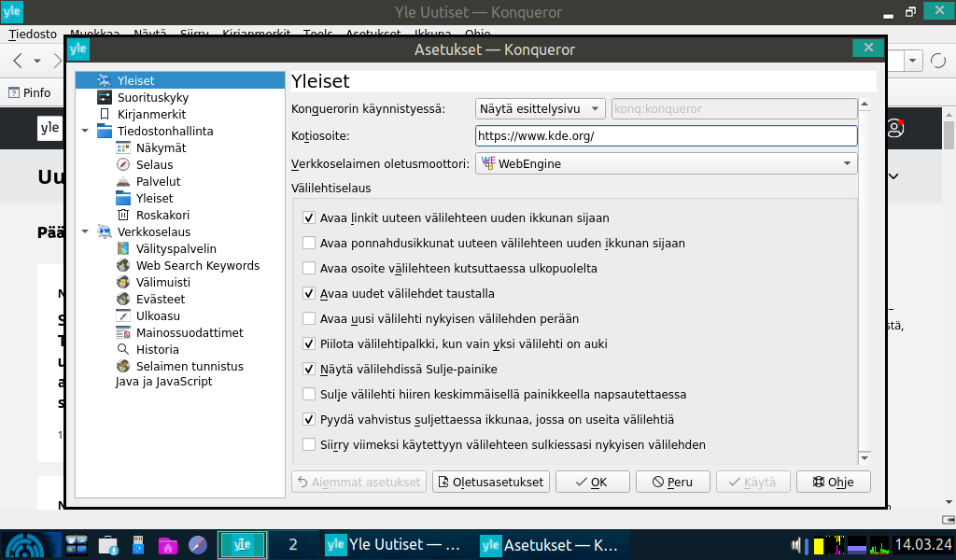956x560 pixels.
Task: Click the Pinfo bookmark in Konqueror
Action: coord(29,92)
